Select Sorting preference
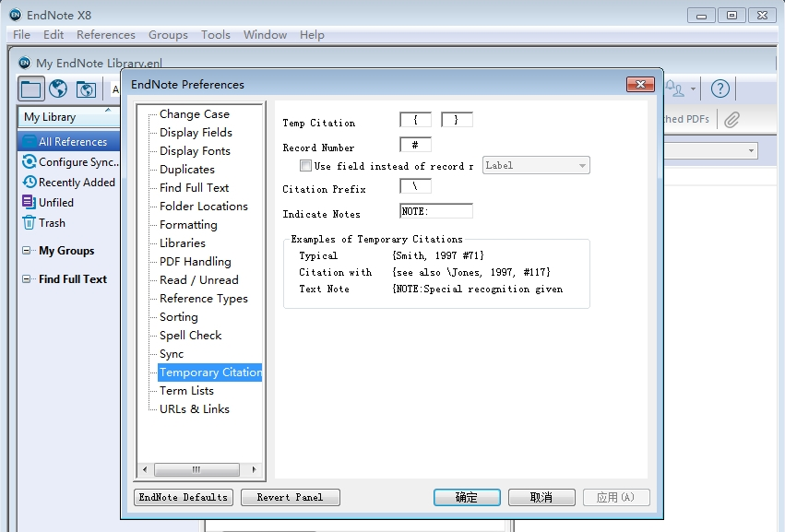 179,317
